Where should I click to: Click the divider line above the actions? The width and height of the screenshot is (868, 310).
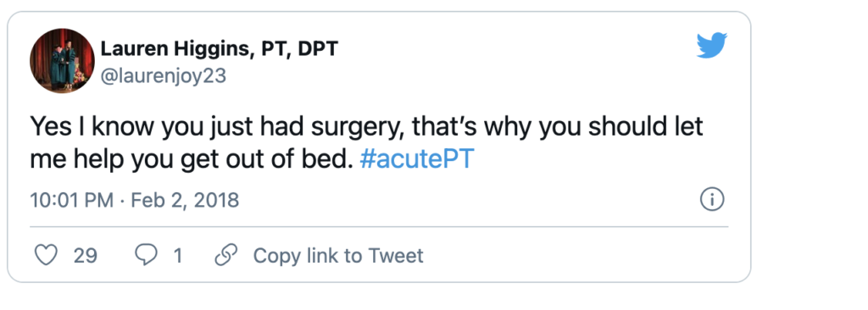pos(379,226)
